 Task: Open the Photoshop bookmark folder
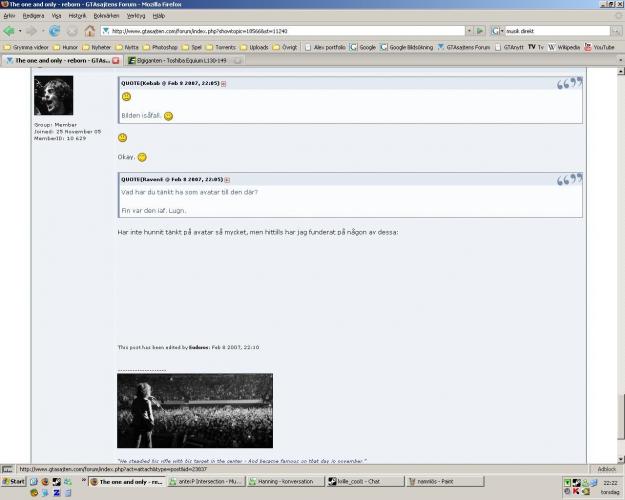(x=160, y=47)
